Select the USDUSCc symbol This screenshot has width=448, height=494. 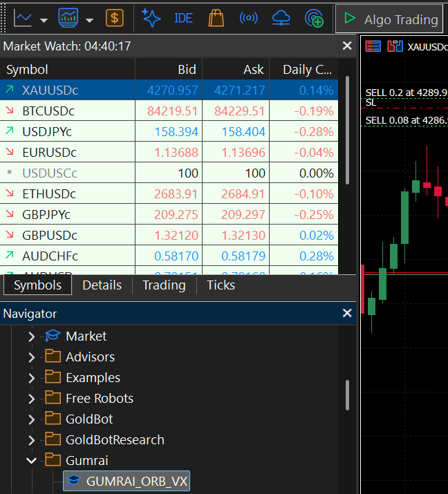50,173
